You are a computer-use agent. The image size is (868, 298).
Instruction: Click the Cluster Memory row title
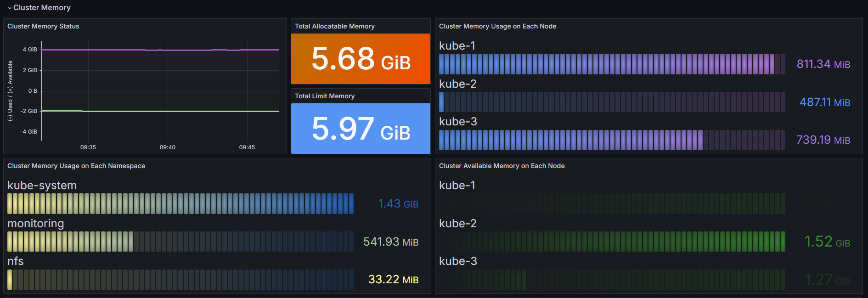pos(42,8)
